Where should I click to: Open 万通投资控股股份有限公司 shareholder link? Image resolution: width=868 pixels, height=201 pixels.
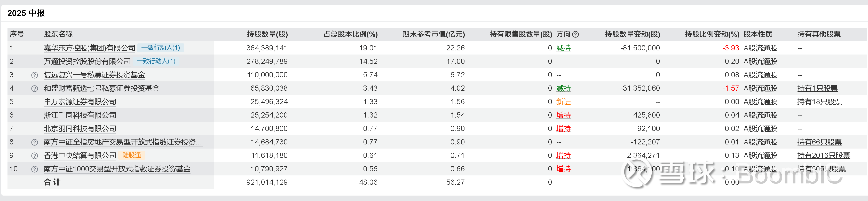[x=87, y=61]
